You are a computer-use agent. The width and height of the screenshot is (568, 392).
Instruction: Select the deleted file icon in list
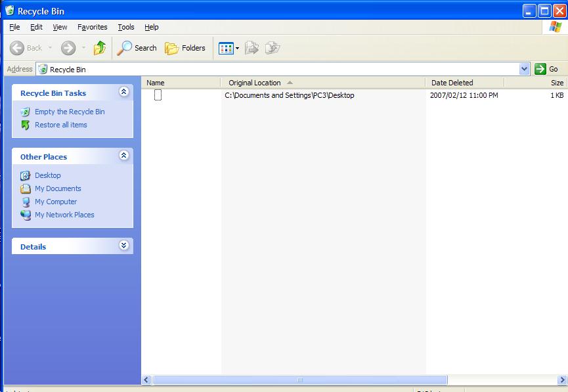pyautogui.click(x=158, y=95)
